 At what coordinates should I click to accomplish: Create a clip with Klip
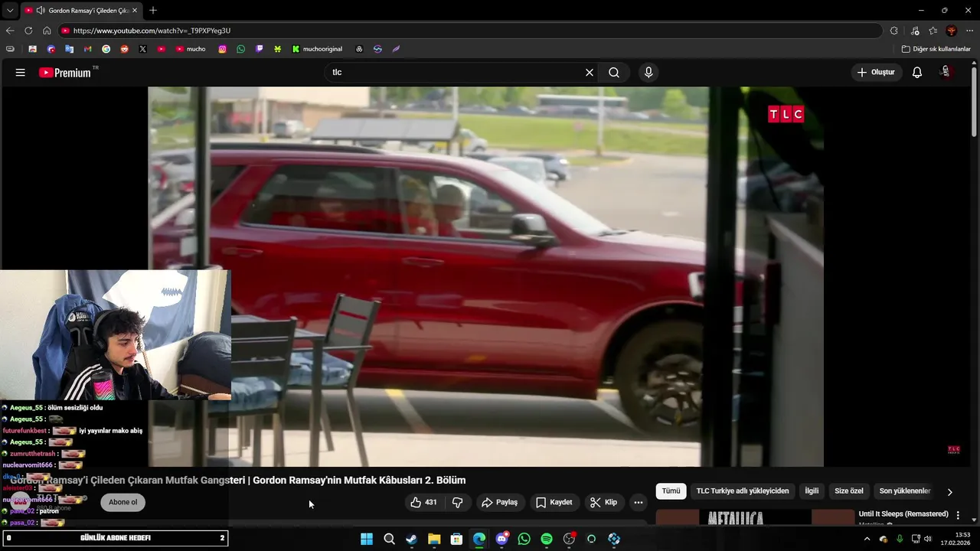pyautogui.click(x=603, y=503)
